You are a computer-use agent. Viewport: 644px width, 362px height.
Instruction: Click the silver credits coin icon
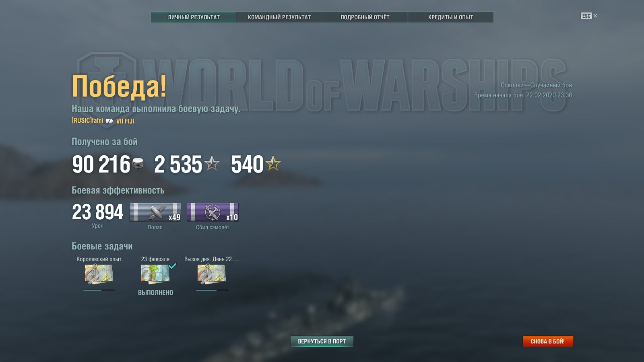coord(138,163)
